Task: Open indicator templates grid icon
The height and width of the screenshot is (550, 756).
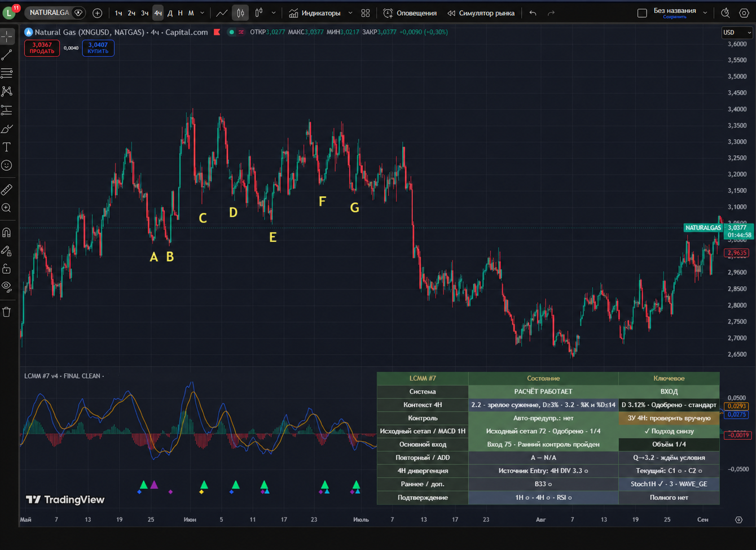Action: coord(366,12)
